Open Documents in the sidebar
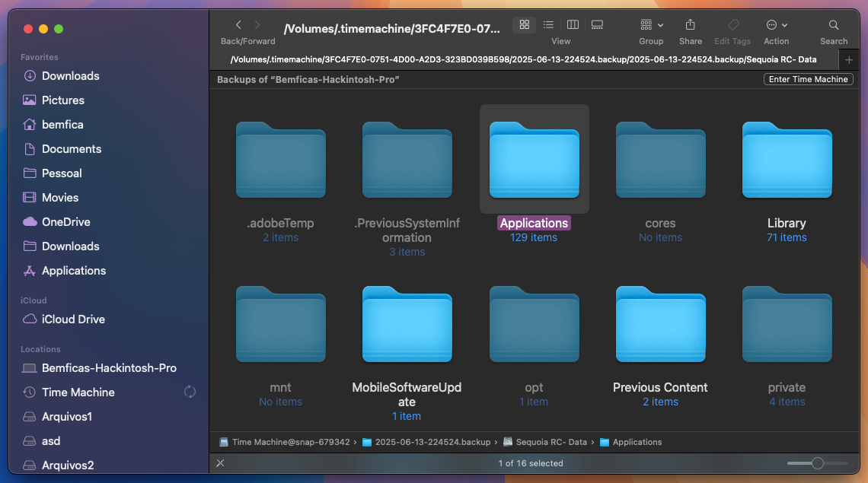The height and width of the screenshot is (483, 868). pyautogui.click(x=62, y=149)
